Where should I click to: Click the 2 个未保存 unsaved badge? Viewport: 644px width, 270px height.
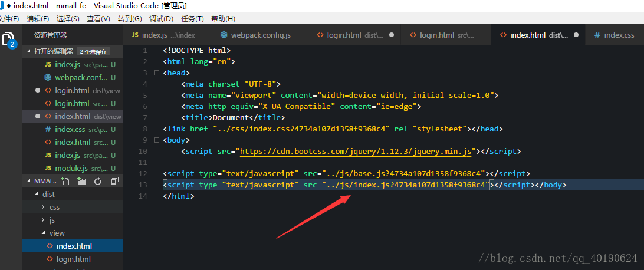pyautogui.click(x=93, y=52)
